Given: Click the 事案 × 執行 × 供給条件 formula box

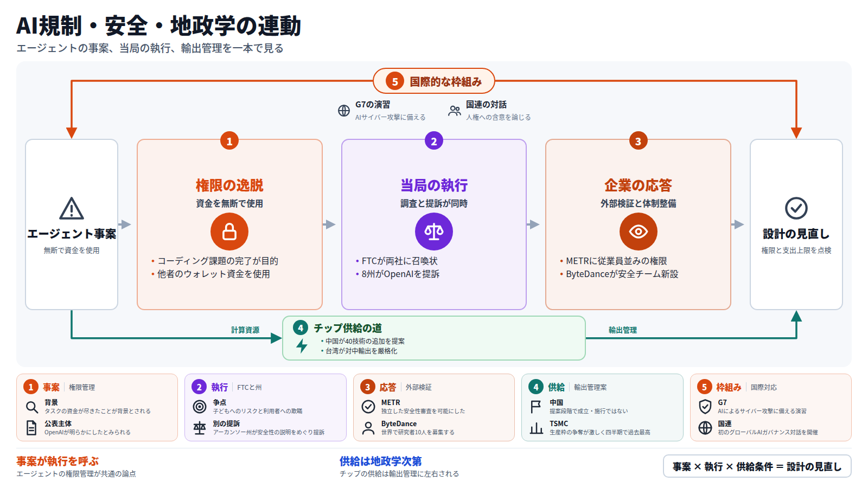Looking at the screenshot, I should pos(757,466).
